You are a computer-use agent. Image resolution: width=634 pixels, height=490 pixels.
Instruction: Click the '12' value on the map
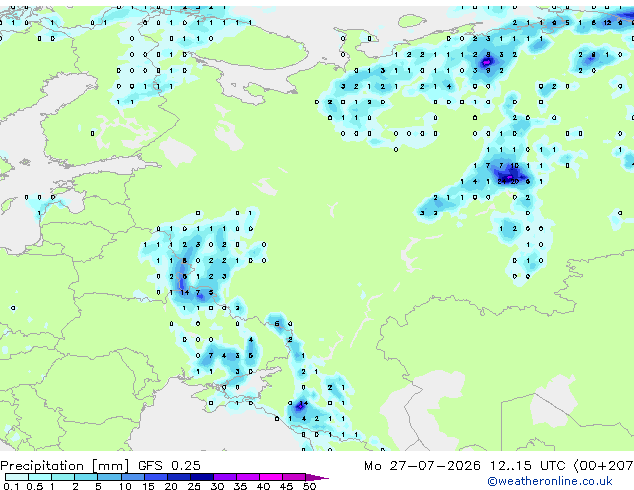607,23
